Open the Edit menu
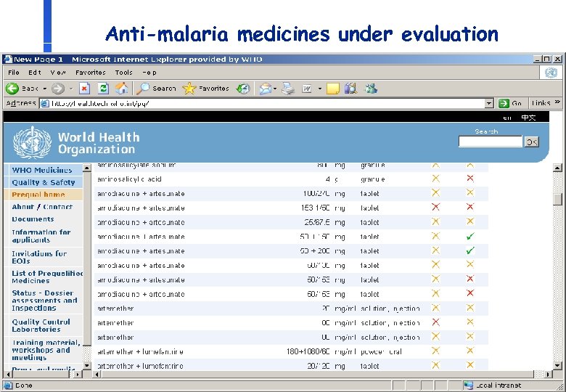566x392 pixels. point(35,73)
